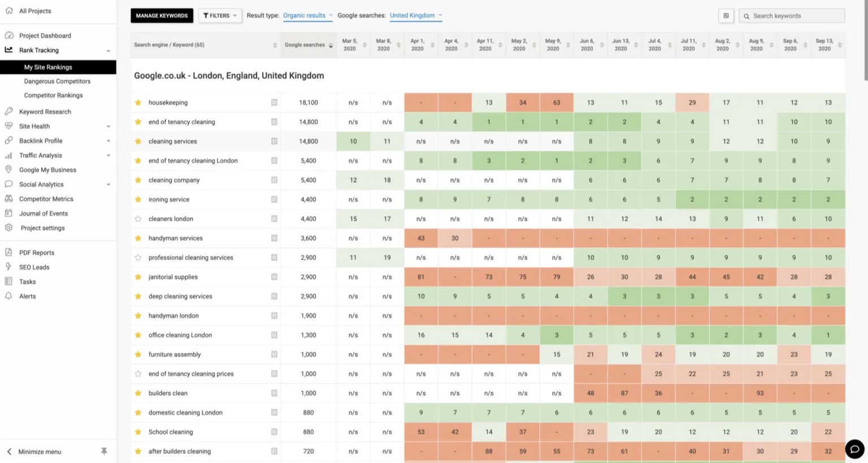Open Keyword Research from sidebar

(45, 112)
